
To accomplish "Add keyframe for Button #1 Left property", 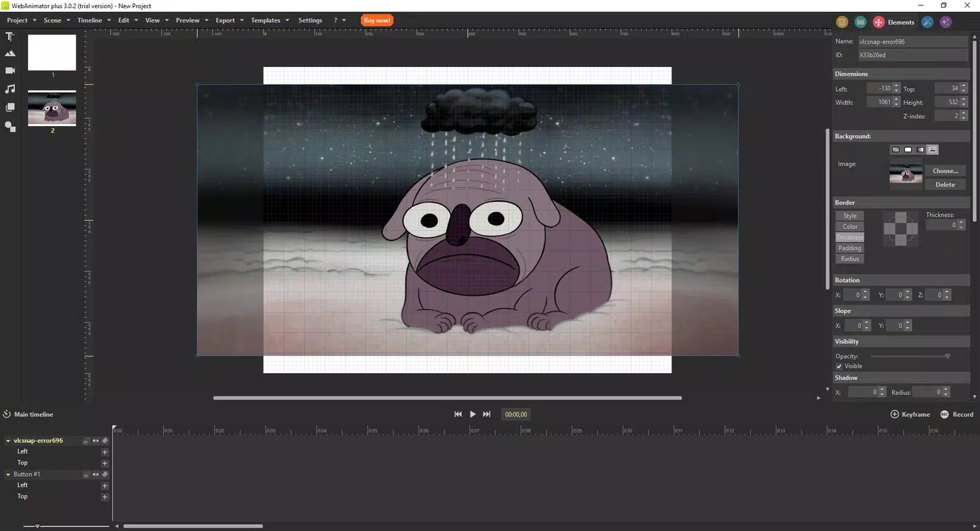I will [105, 486].
